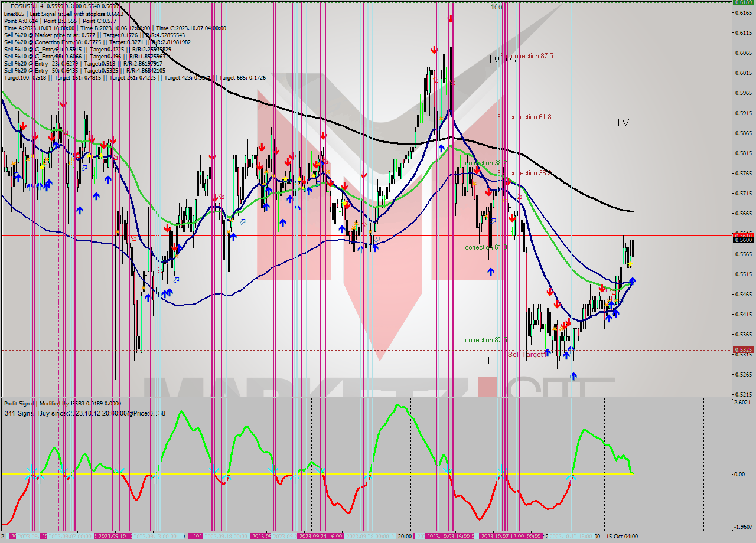This screenshot has height=543, width=756.
Task: Click the red Sell Target1 text label
Action: pos(526,354)
